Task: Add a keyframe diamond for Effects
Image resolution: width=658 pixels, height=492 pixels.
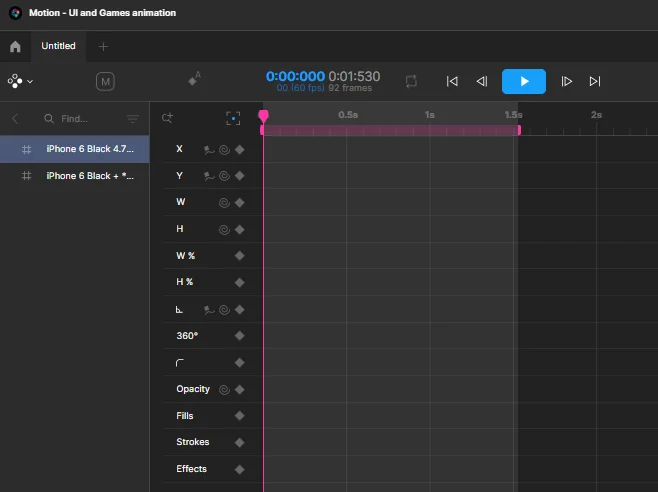Action: (x=240, y=469)
